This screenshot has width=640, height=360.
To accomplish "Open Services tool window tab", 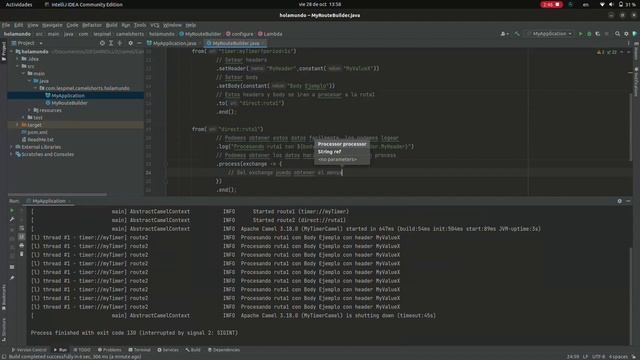I will pos(168,350).
